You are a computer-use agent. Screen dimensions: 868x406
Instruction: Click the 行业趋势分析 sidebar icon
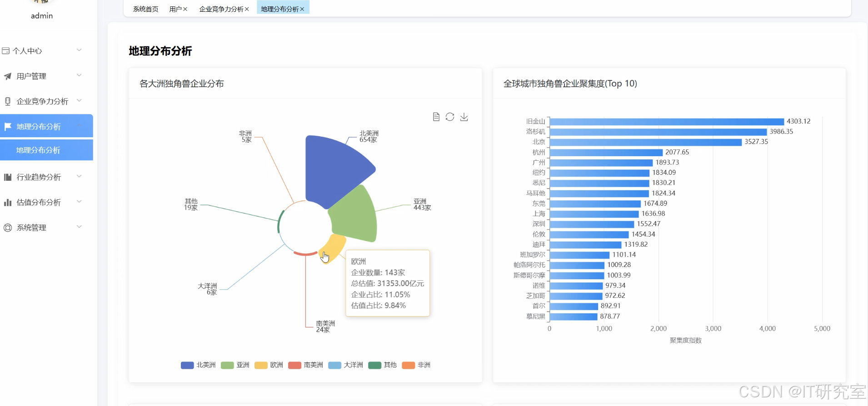(8, 177)
